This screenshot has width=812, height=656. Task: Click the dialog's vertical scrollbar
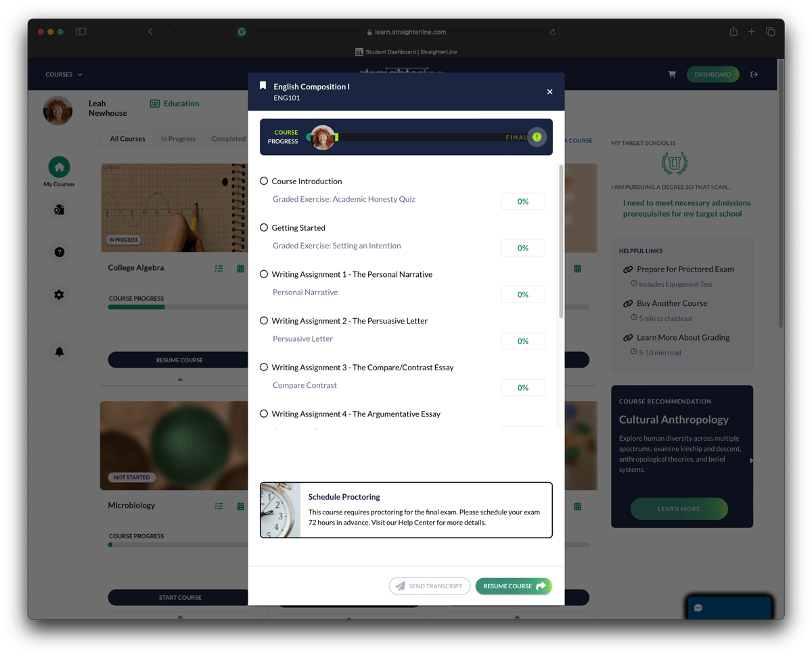tap(561, 241)
